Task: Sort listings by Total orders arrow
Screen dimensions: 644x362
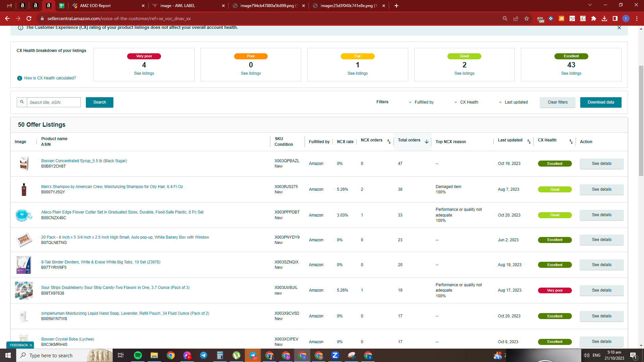Action: (x=427, y=141)
